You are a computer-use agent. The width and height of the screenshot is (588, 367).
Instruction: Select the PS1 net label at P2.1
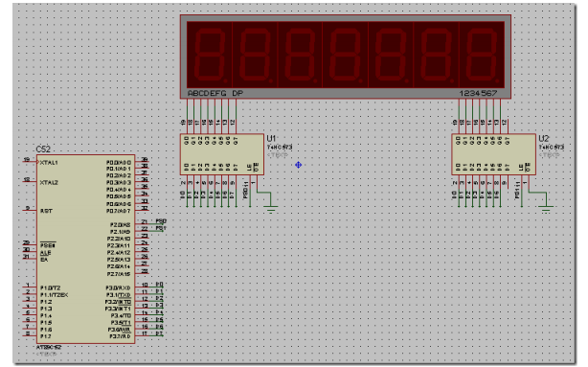click(161, 228)
